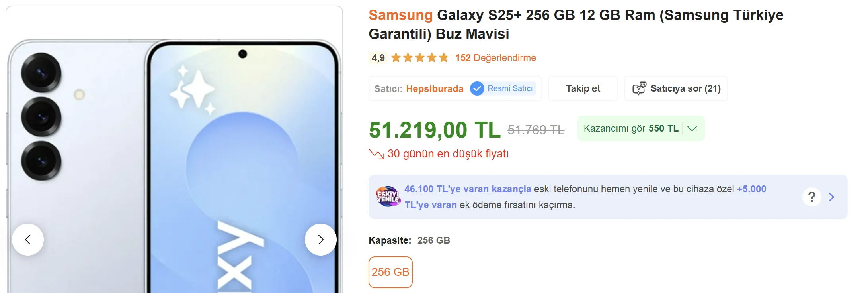Click the red price drop trend icon
Viewport: 868px width, 293px height.
point(376,154)
